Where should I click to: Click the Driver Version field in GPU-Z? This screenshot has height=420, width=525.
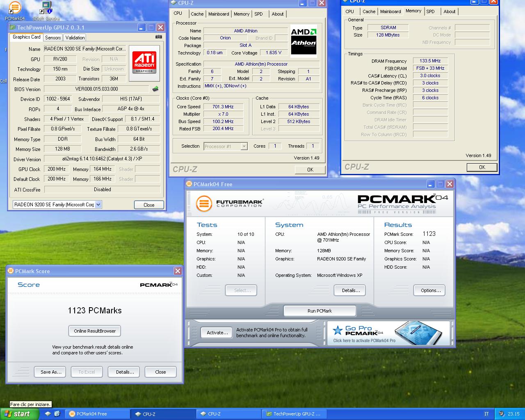(x=102, y=159)
